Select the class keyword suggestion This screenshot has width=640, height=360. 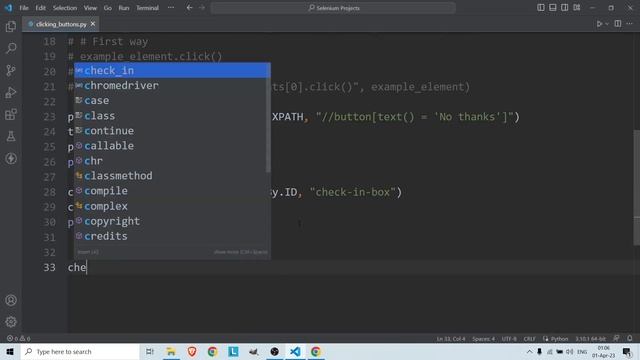(x=170, y=116)
